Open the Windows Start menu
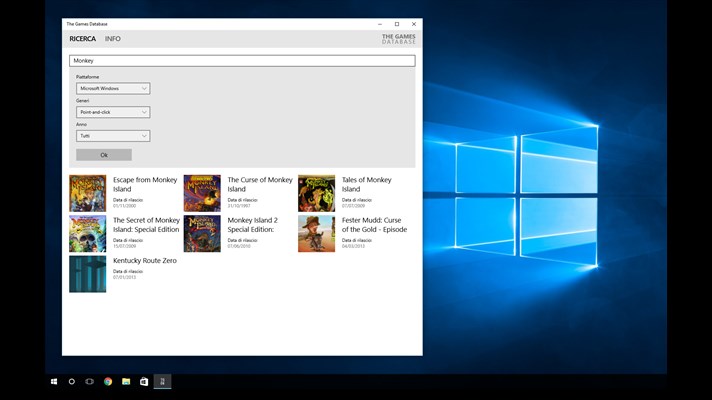712x400 pixels. tap(54, 381)
